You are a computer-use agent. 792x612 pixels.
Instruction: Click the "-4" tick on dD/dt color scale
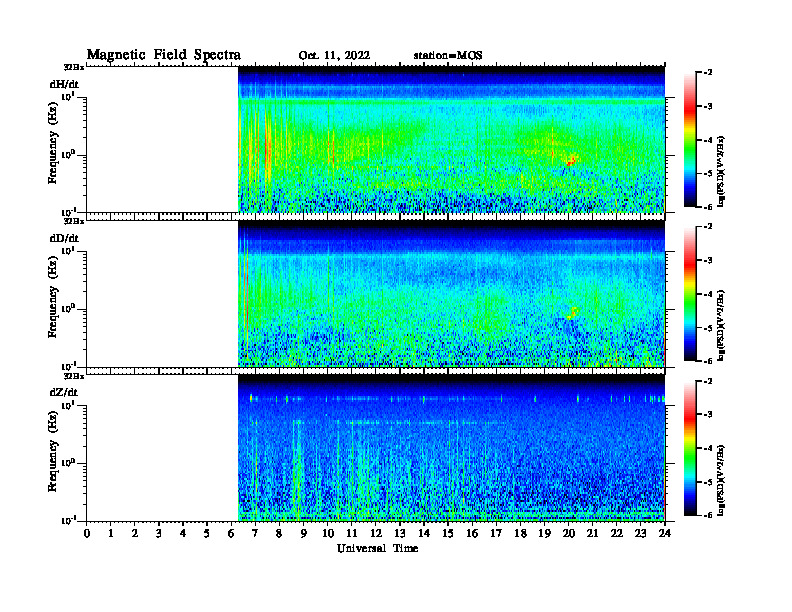point(708,294)
